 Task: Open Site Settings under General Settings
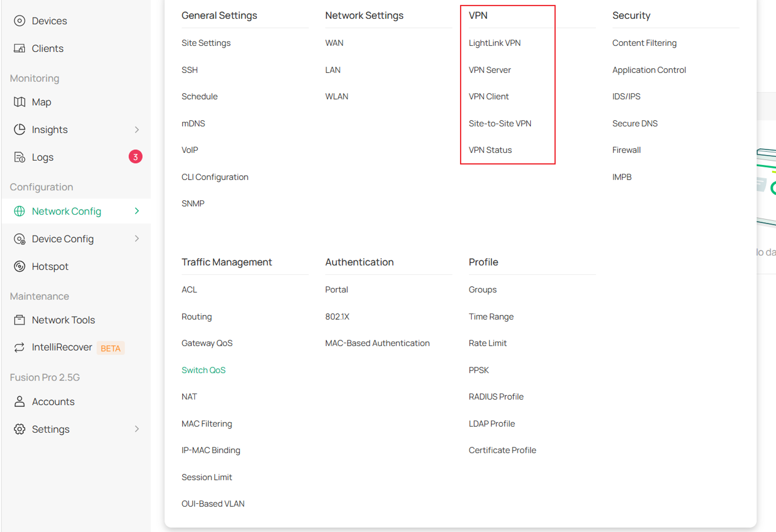tap(206, 43)
